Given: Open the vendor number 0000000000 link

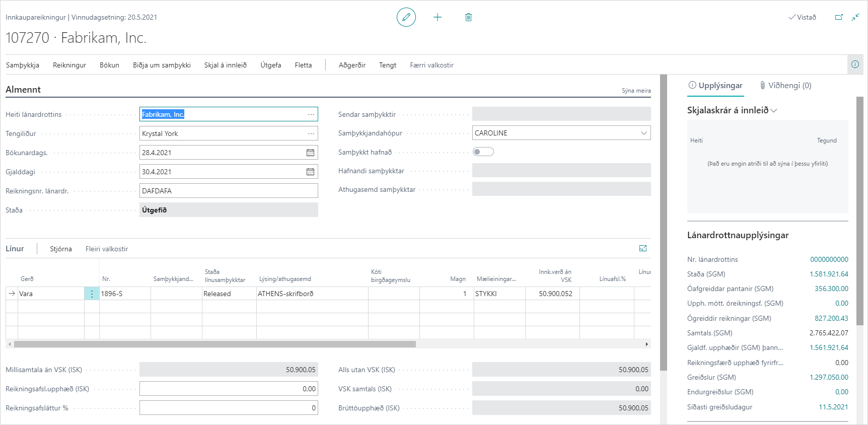Looking at the screenshot, I should point(829,259).
